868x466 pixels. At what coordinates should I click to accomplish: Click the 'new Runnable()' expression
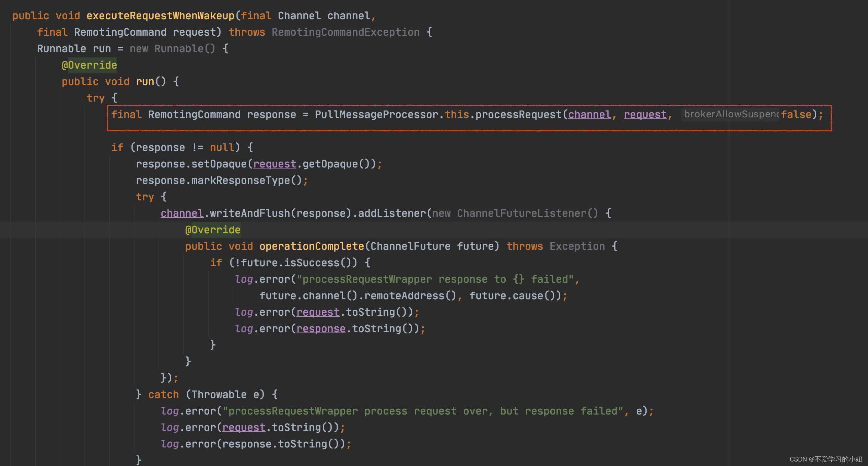172,49
